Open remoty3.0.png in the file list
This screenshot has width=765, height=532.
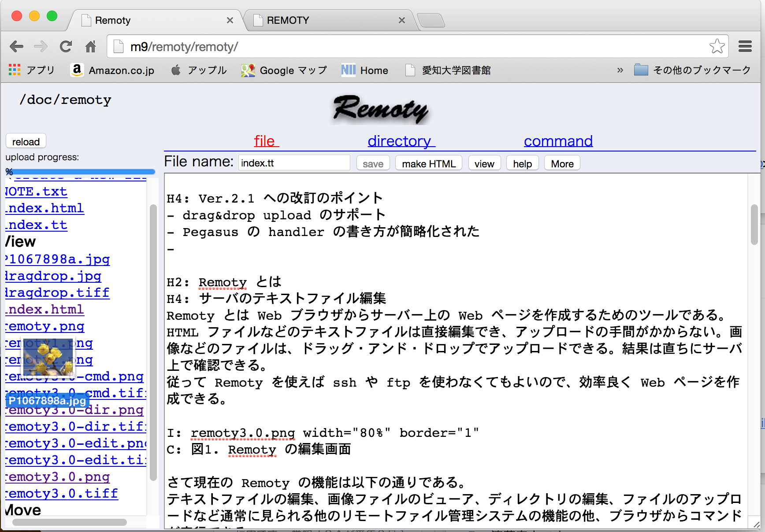[x=58, y=477]
